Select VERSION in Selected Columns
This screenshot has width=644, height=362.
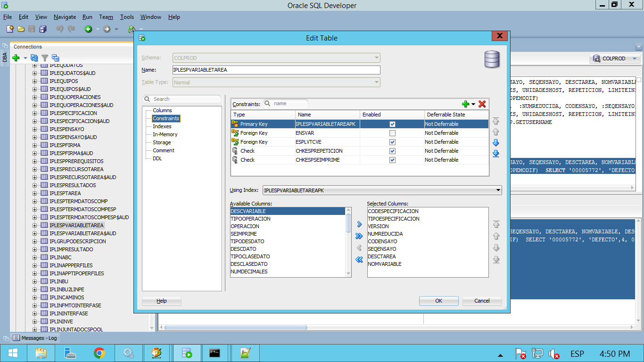[378, 226]
